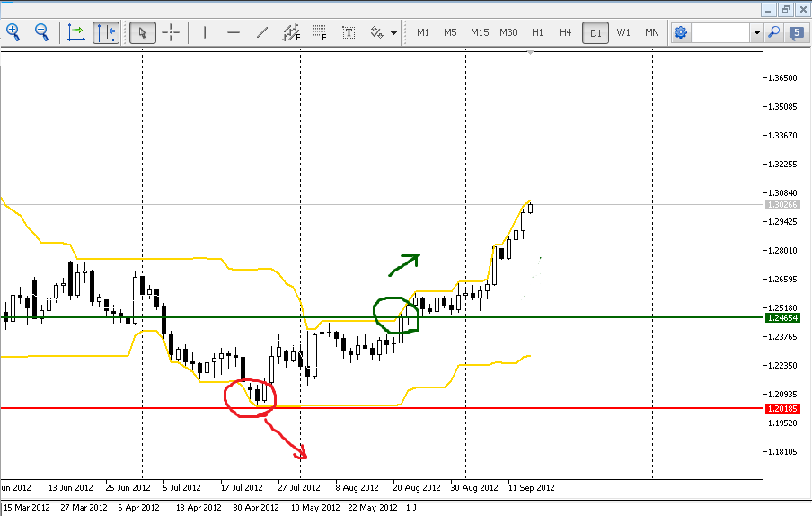The width and height of the screenshot is (812, 516).
Task: Switch to MN monthly timeframe
Action: (652, 32)
